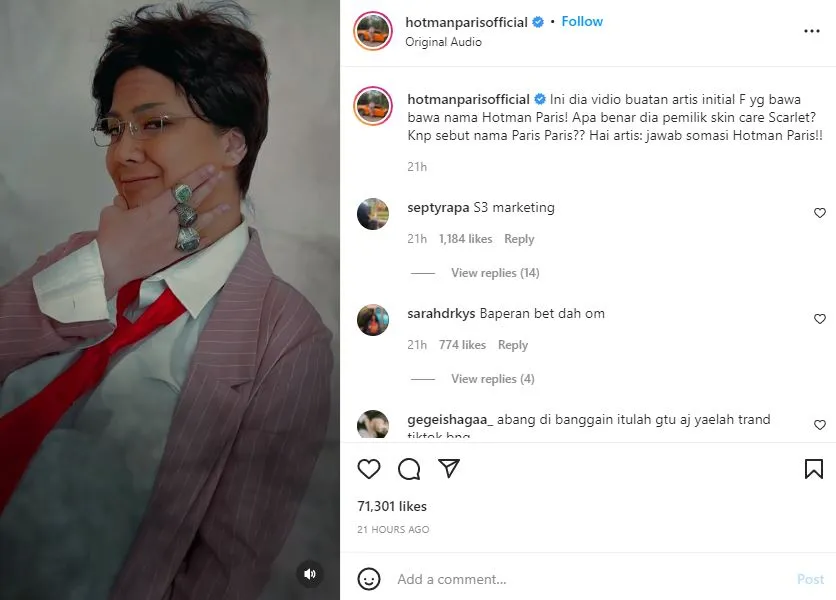This screenshot has width=836, height=600.
Task: Mute the video with the speaker icon
Action: (x=310, y=574)
